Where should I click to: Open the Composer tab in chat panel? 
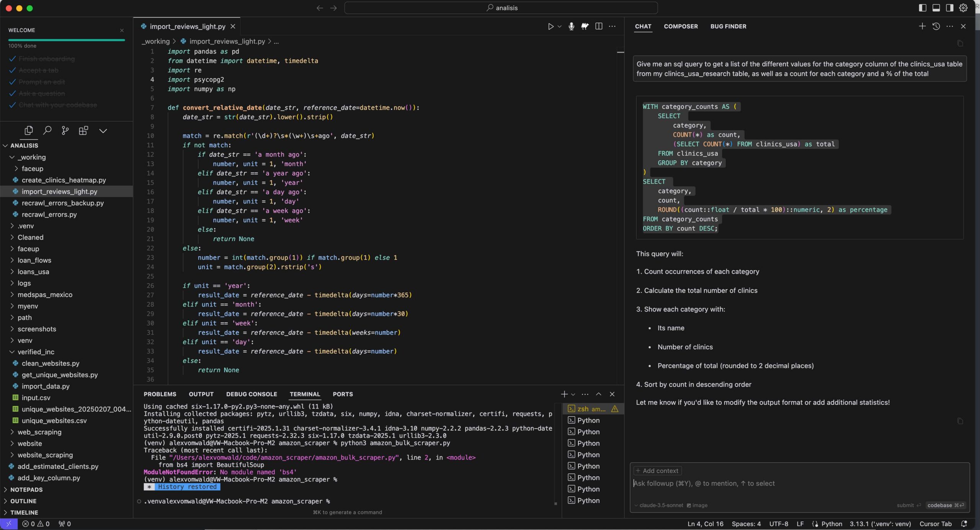coord(681,26)
